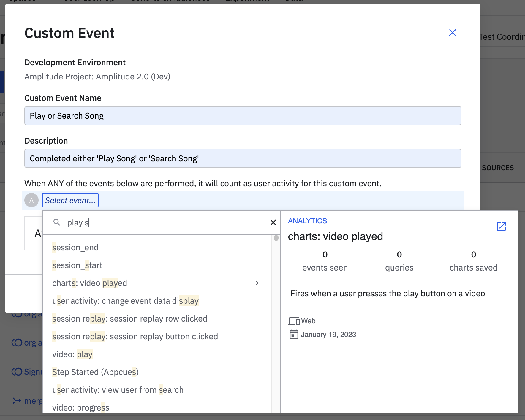Open the Experiment menu in the top bar

coord(248,1)
